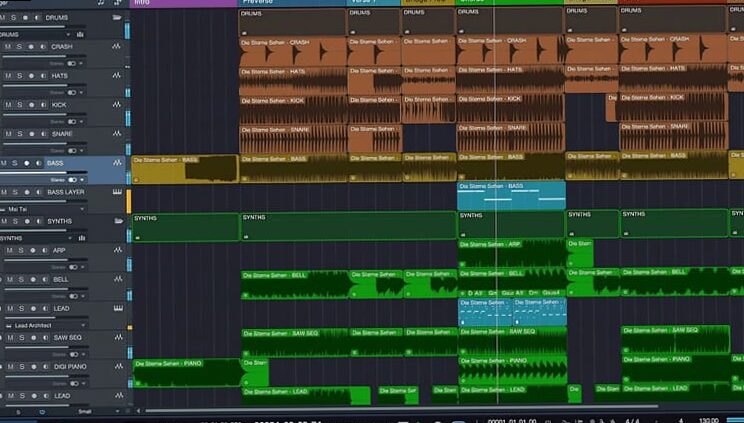Arm record on the SAW SEQ track

(x=33, y=338)
